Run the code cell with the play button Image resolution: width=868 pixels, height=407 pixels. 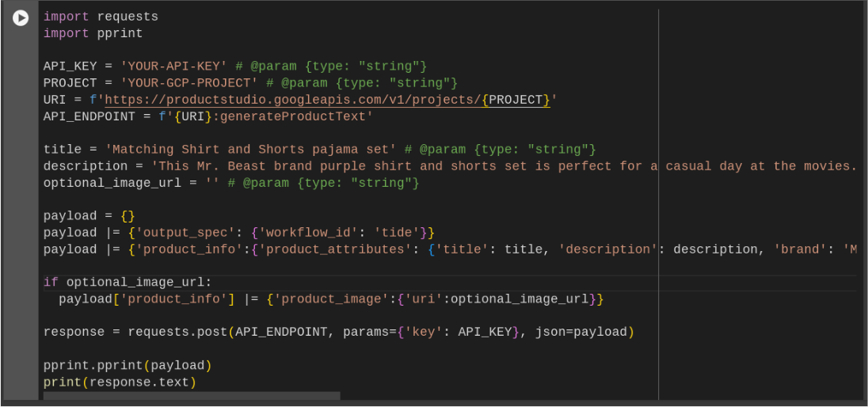[x=21, y=17]
